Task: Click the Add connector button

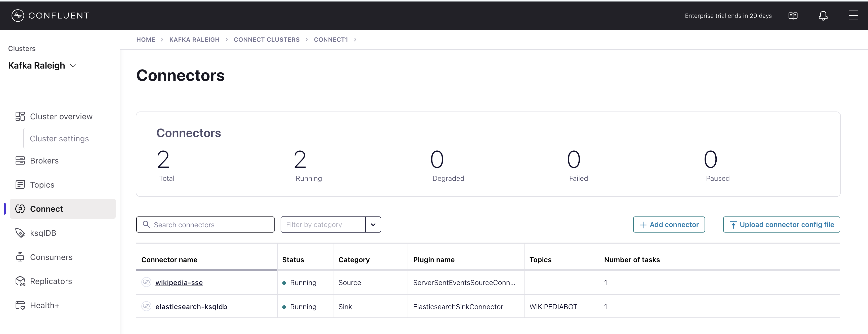Action: (x=669, y=225)
